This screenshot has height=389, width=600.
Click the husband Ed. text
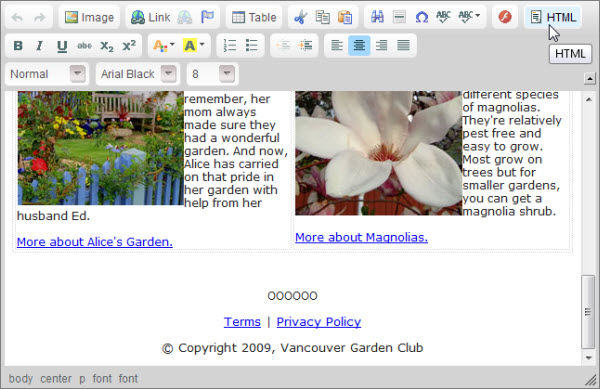coord(53,216)
